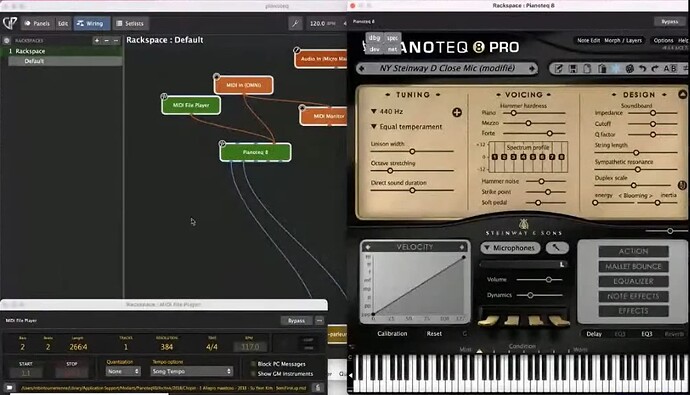Toggle the A/B compare icon
The image size is (690, 395).
pyautogui.click(x=670, y=69)
